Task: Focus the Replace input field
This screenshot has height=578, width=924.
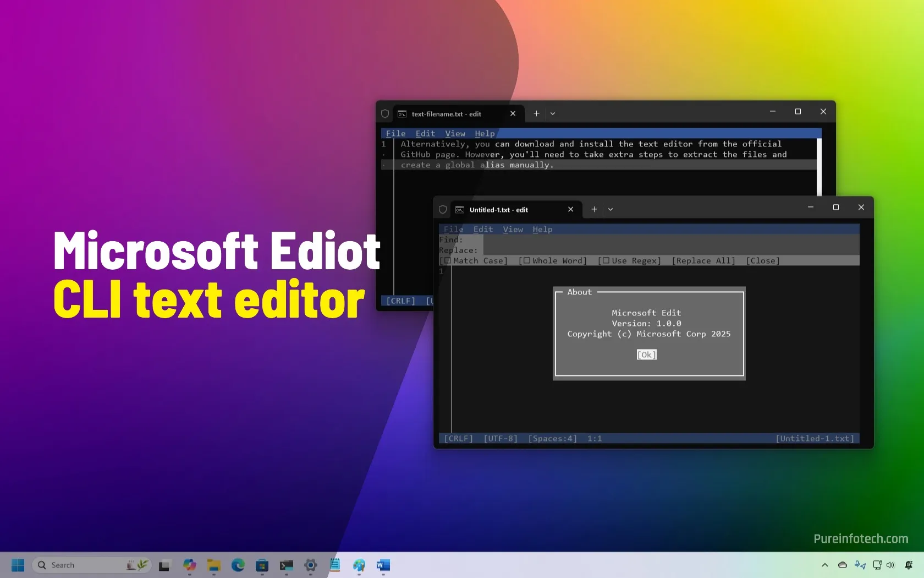Action: click(x=671, y=250)
